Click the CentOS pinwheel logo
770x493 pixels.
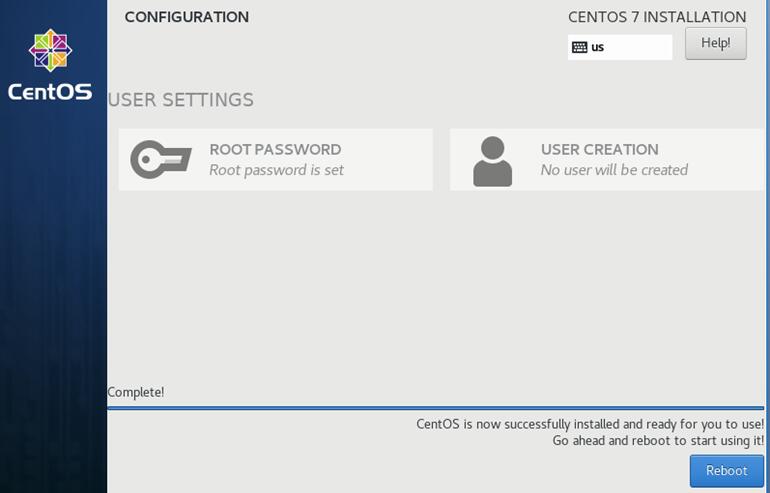click(51, 50)
